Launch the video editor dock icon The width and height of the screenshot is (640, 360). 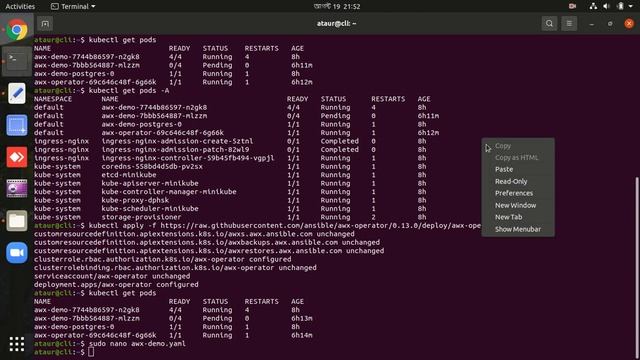(17, 189)
